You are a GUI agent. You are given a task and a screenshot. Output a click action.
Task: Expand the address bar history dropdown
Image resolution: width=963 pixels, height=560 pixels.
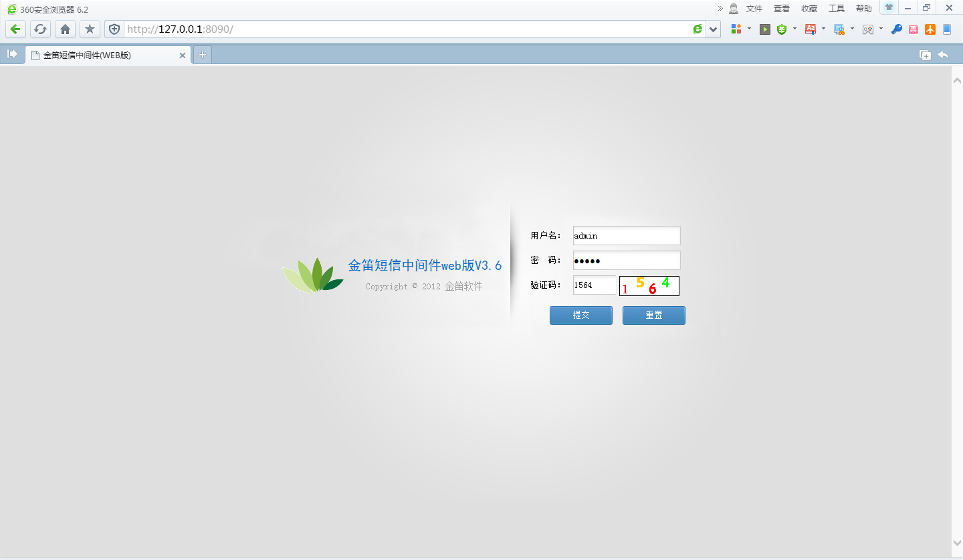714,29
